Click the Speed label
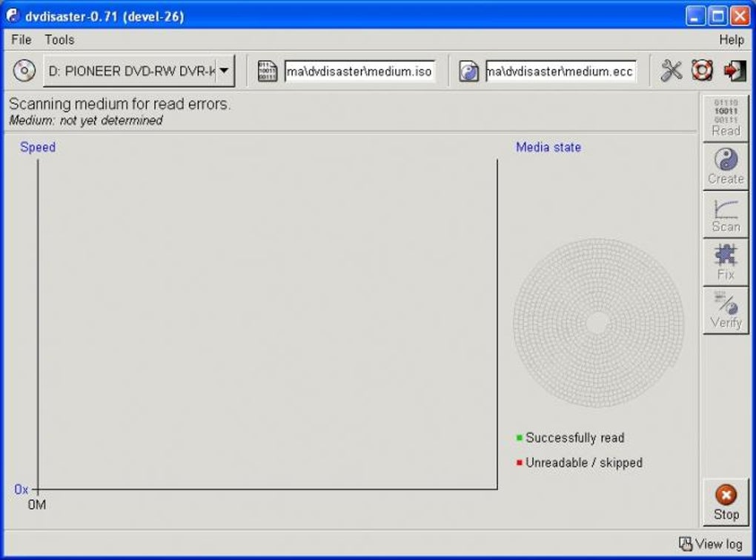Viewport: 756px width, 560px height. [38, 147]
